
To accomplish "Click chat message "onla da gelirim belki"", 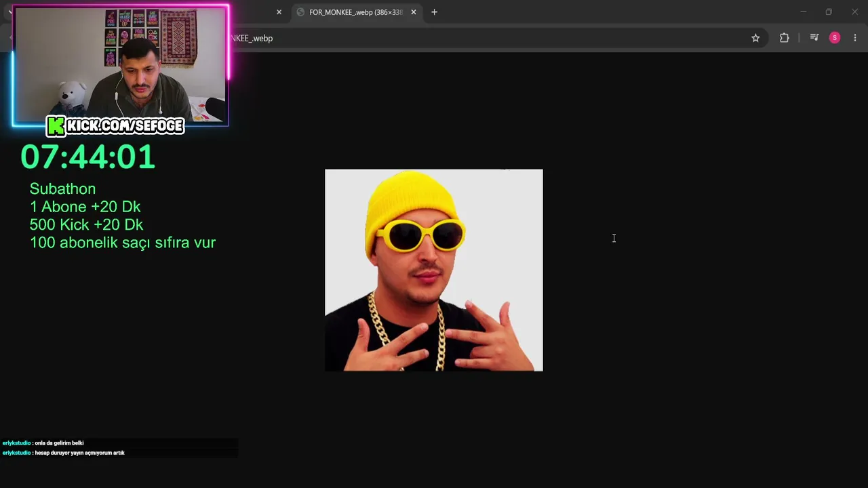I will coord(59,443).
